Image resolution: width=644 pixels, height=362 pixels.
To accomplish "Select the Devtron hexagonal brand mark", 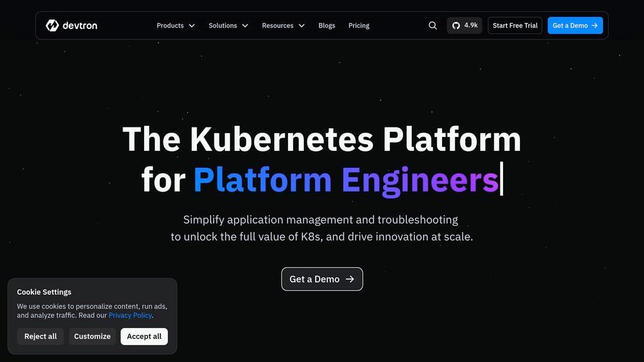I will pyautogui.click(x=53, y=25).
